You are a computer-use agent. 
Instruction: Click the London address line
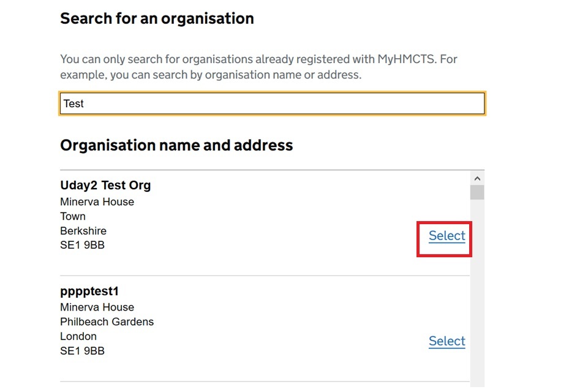click(x=78, y=336)
